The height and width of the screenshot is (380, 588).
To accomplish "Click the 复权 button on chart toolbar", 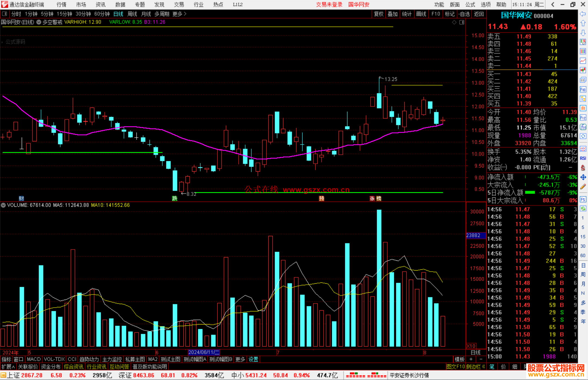I will [x=378, y=14].
